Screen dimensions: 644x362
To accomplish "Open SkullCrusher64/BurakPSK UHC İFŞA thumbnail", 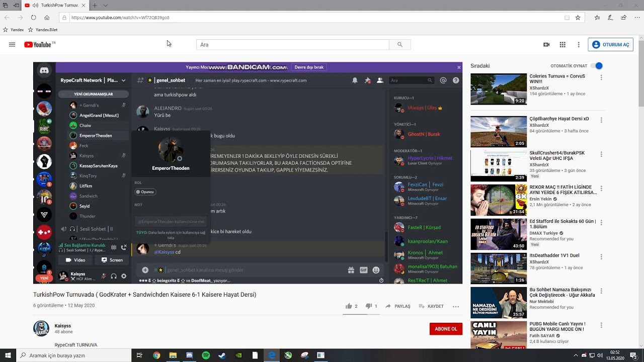I will [499, 166].
